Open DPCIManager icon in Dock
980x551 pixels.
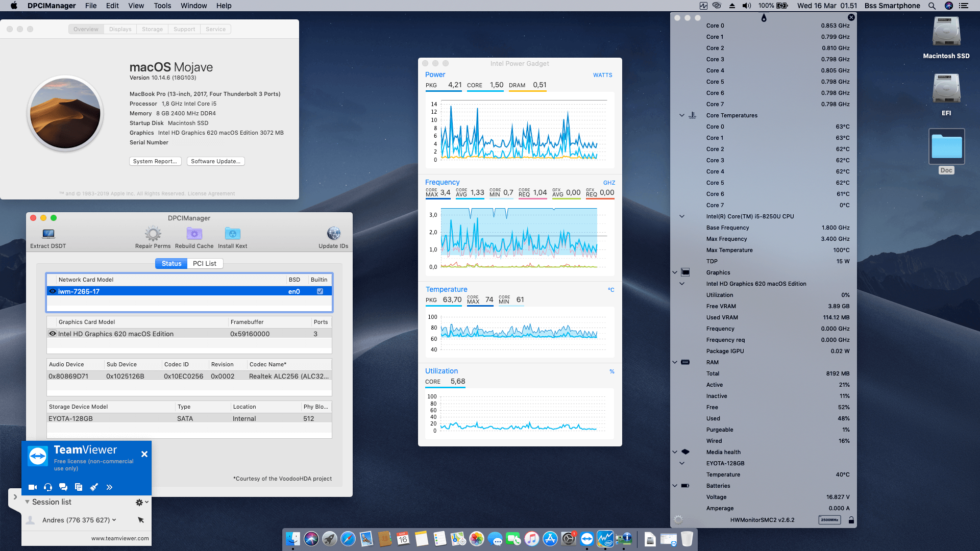point(624,539)
